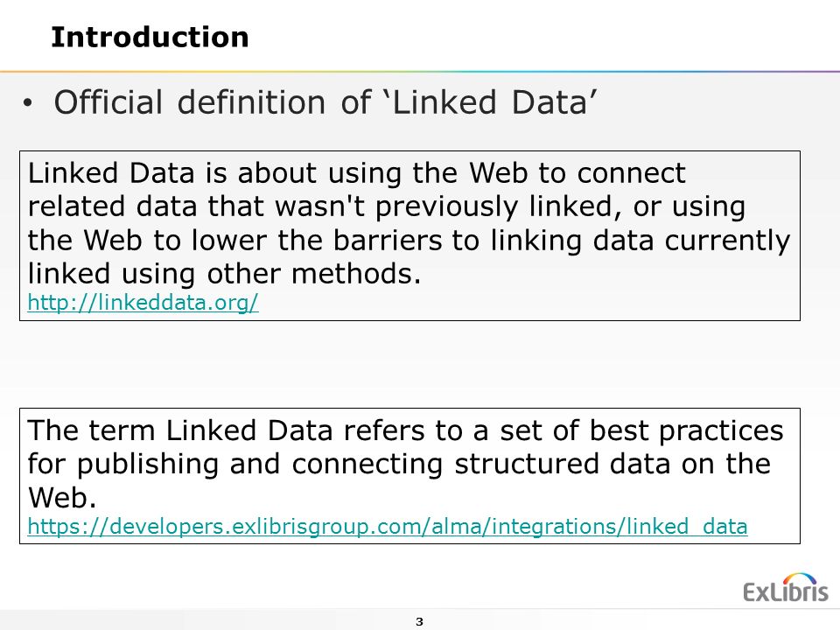840x630 pixels.
Task: Click the word 'Web.' in the lower box
Action: click(x=62, y=498)
